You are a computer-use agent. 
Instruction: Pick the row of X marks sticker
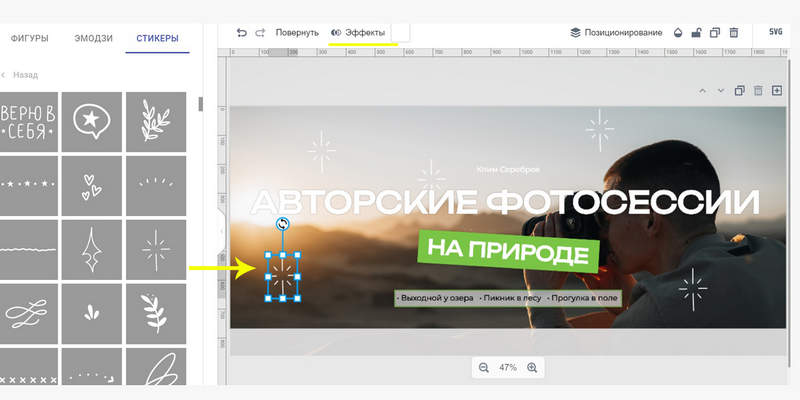(29, 367)
